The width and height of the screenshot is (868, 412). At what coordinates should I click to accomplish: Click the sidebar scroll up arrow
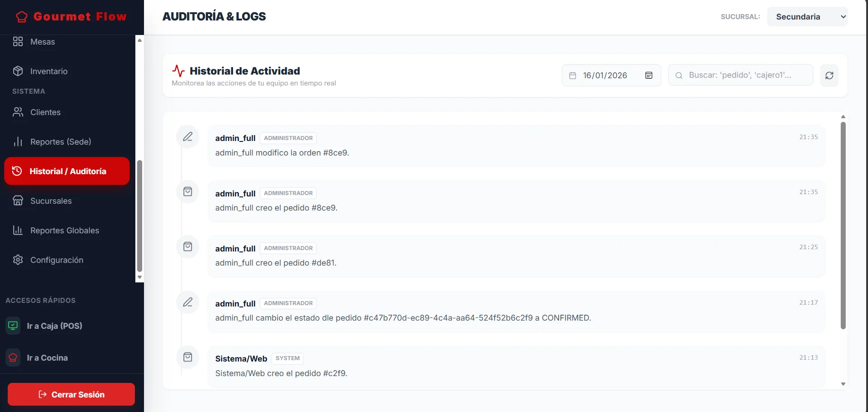click(140, 40)
